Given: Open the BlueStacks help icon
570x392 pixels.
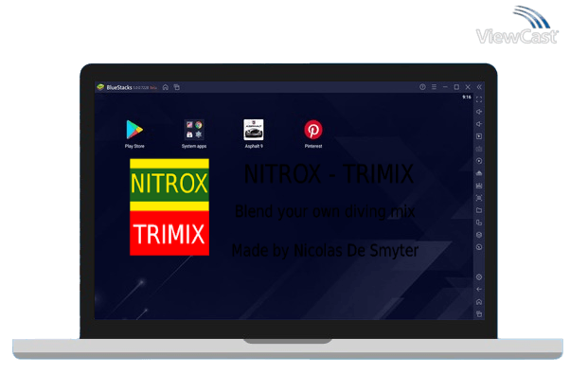Looking at the screenshot, I should (x=422, y=87).
